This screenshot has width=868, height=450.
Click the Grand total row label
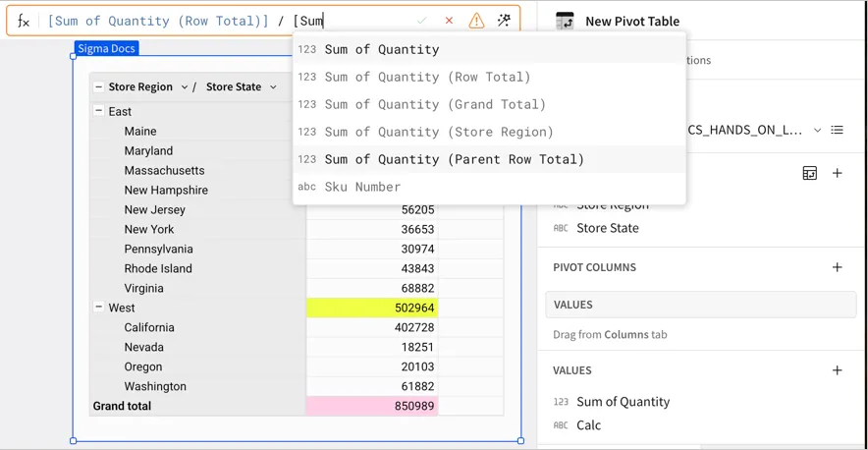point(122,406)
